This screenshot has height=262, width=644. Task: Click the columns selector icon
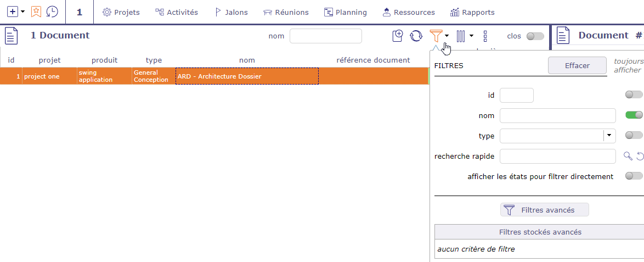pyautogui.click(x=461, y=36)
